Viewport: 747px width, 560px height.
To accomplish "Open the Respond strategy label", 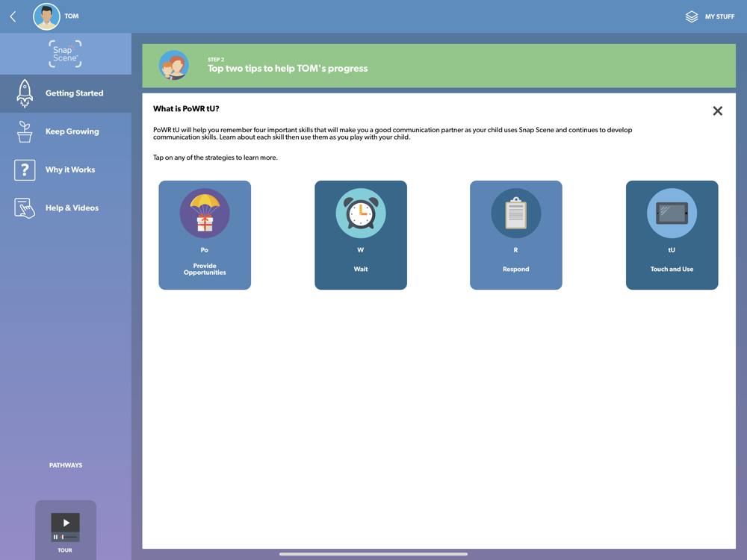I will coord(516,269).
